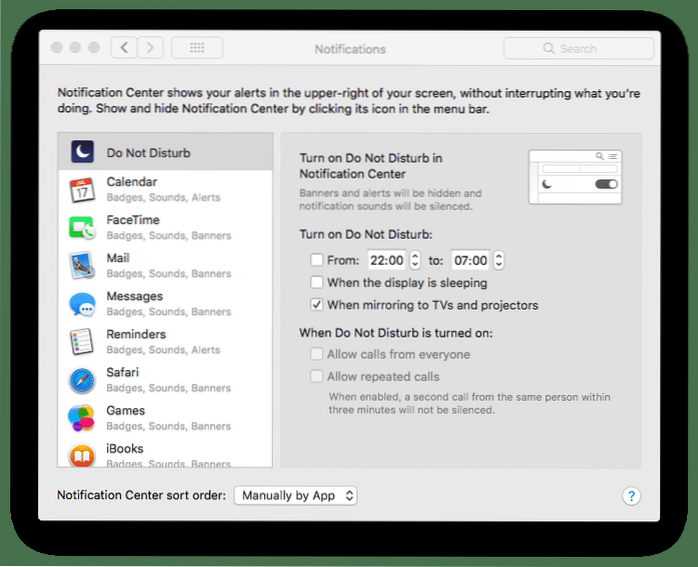The width and height of the screenshot is (698, 567).
Task: Select the Games icon in sidebar
Action: (x=82, y=418)
